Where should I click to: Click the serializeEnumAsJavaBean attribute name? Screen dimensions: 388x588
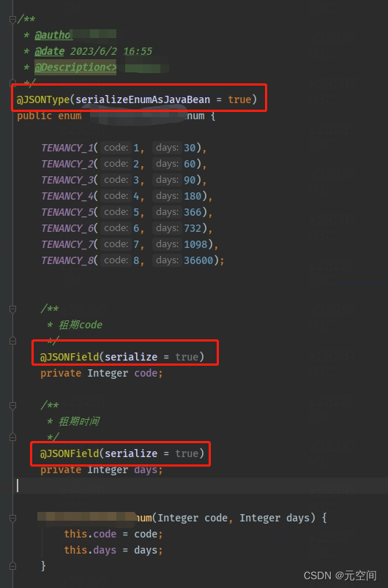coord(143,99)
